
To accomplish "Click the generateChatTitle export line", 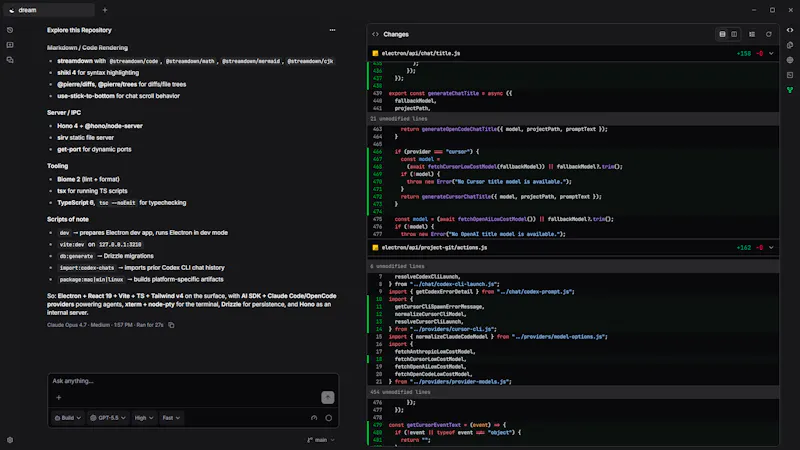I will 450,93.
